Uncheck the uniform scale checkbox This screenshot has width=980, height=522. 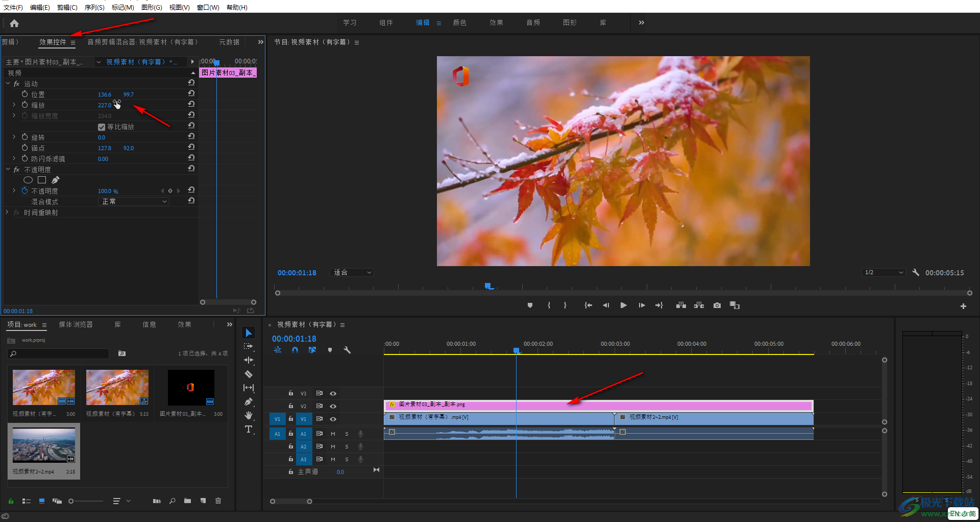click(102, 127)
